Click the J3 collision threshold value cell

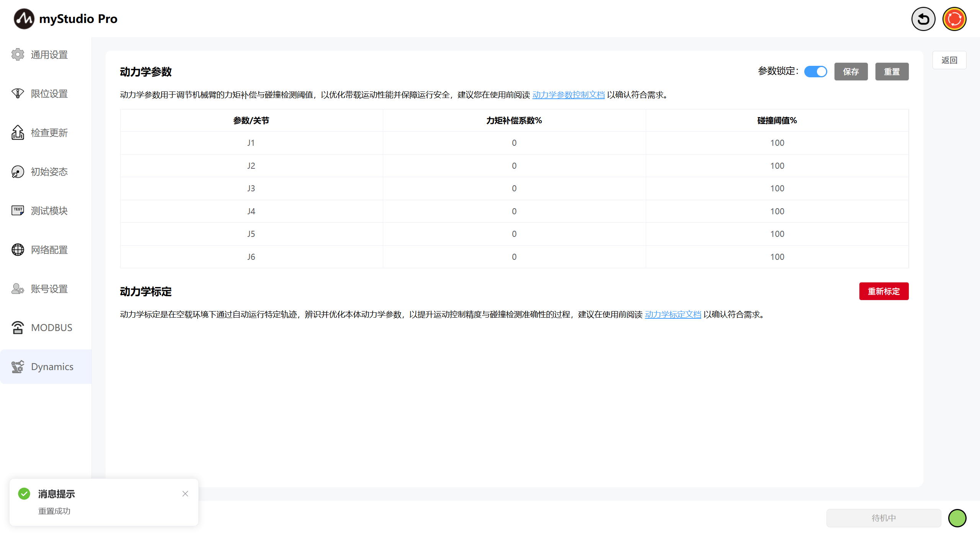[777, 188]
